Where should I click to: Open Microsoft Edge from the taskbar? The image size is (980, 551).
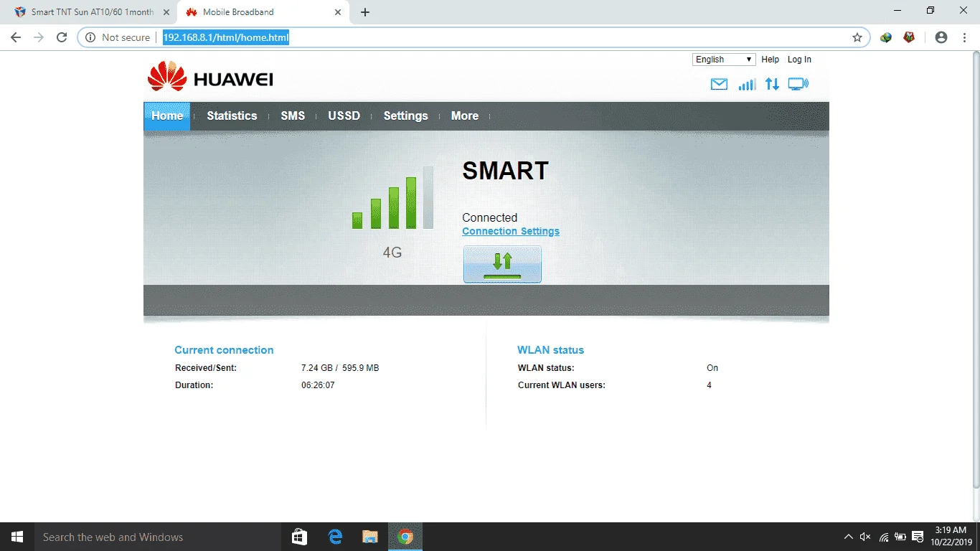[x=335, y=537]
